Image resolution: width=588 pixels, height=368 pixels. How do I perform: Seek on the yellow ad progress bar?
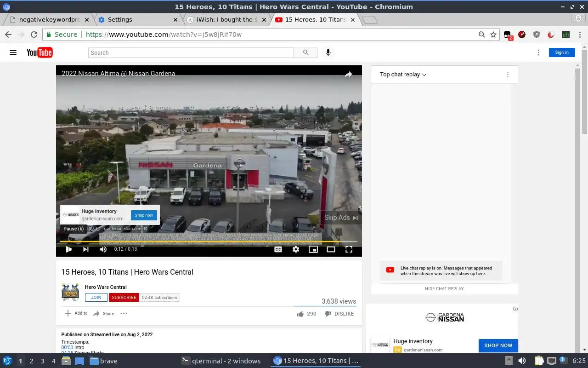[x=209, y=241]
